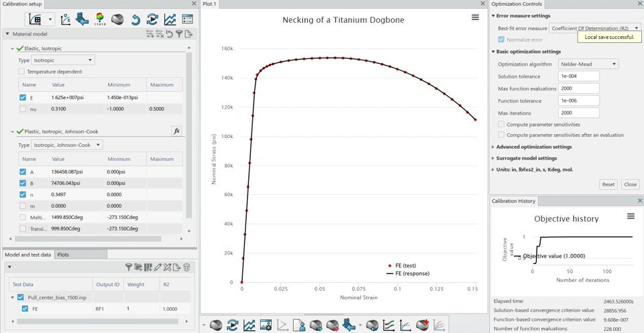Screen dimensions: 644x333
Task: Click the Solution tolerance input field
Action: [579, 76]
